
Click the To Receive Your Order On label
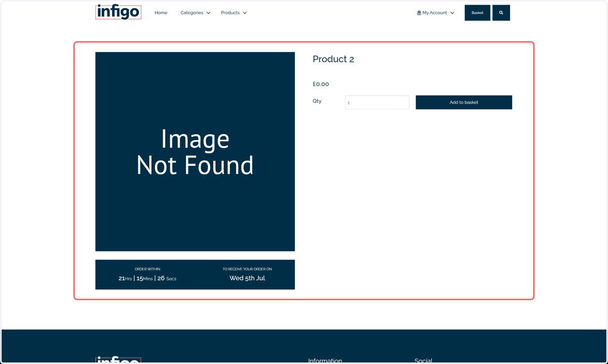coord(247,269)
